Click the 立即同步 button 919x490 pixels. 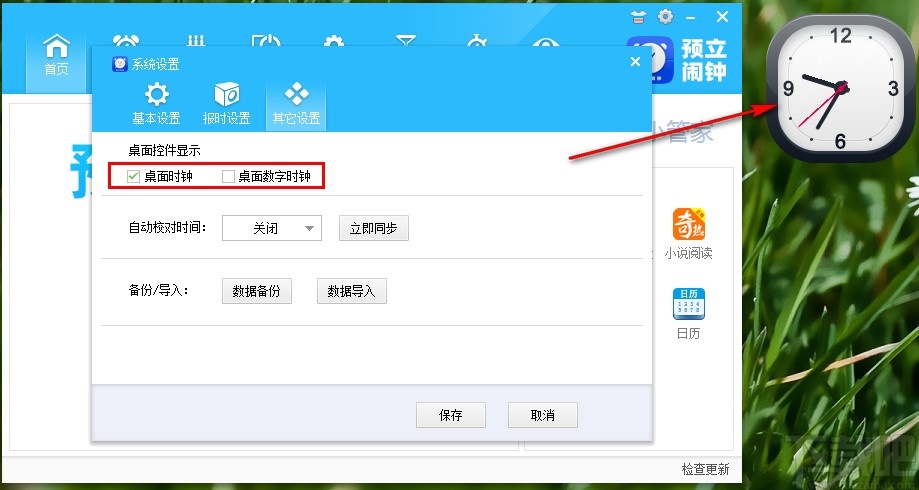click(374, 228)
